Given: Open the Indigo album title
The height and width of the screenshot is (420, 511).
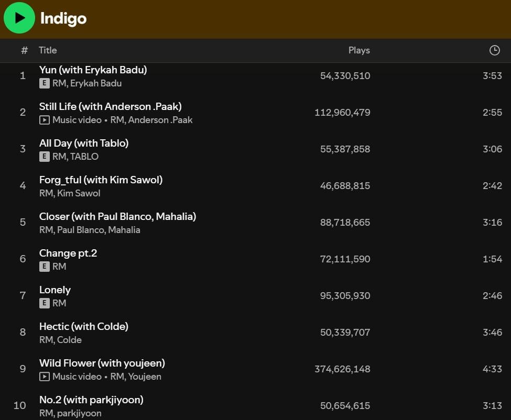Looking at the screenshot, I should point(63,18).
